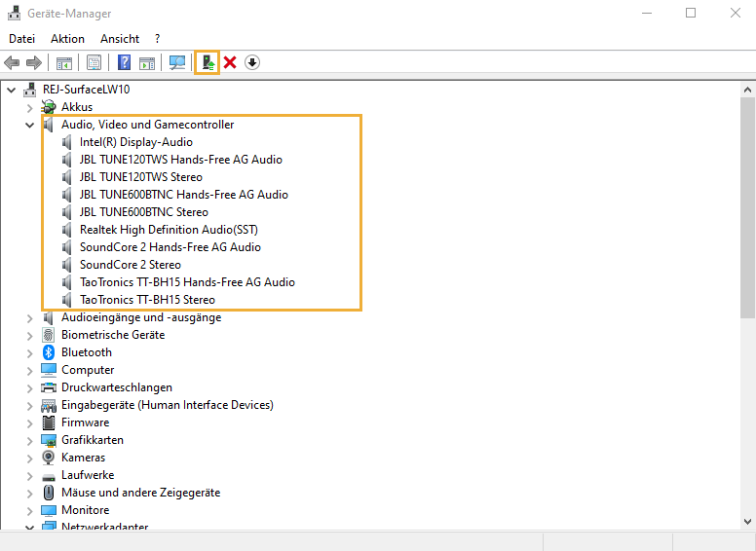Image resolution: width=756 pixels, height=551 pixels.
Task: Click the Audioeingänge und -ausgänge speaker icon
Action: click(x=49, y=317)
